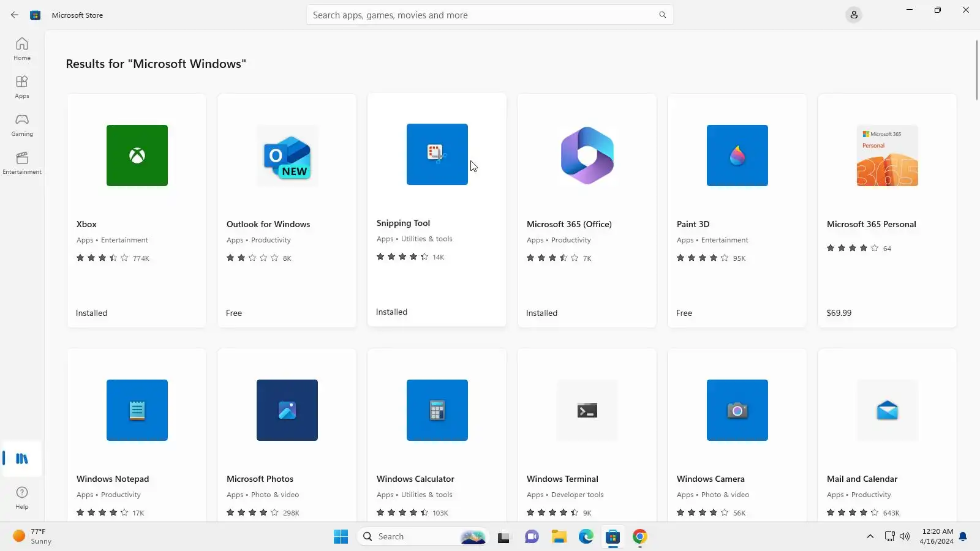Image resolution: width=980 pixels, height=551 pixels.
Task: Click the Installed label on Snipping Tool card
Action: pyautogui.click(x=391, y=312)
